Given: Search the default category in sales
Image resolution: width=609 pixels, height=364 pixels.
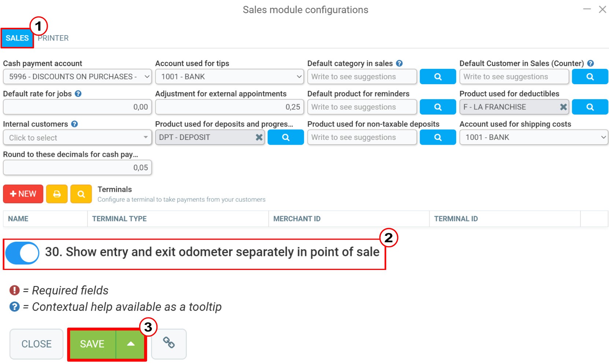Looking at the screenshot, I should [x=438, y=77].
